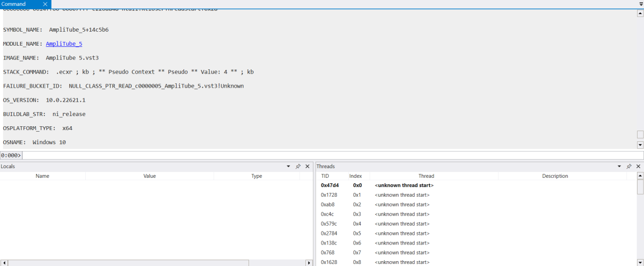Click the Command output scrollbar thumb
The image size is (644, 266).
click(x=640, y=134)
